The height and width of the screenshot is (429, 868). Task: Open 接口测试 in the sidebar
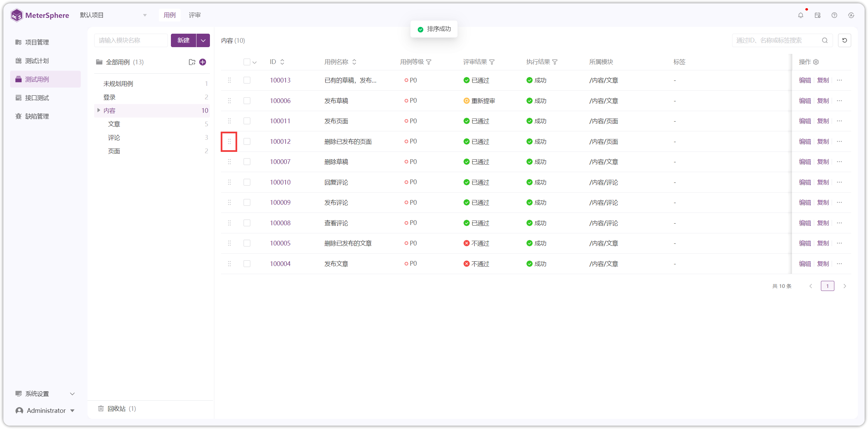click(x=45, y=98)
